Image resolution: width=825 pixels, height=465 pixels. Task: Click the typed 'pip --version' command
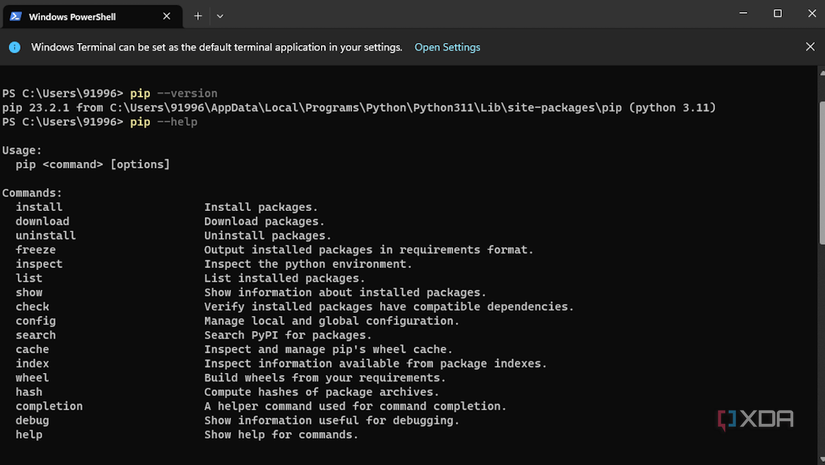(x=173, y=93)
